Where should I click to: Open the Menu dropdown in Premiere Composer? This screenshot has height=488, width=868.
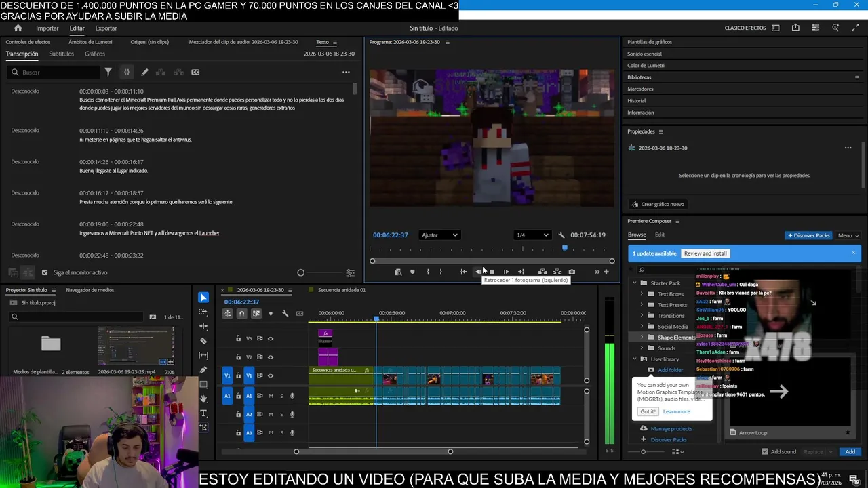click(x=848, y=235)
